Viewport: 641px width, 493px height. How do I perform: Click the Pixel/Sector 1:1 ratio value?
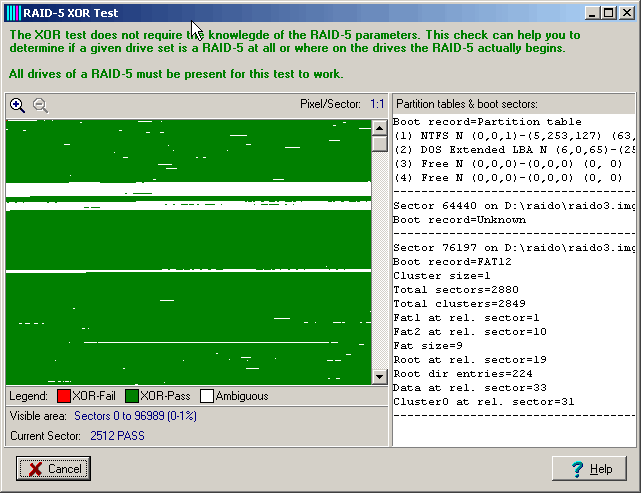point(376,104)
